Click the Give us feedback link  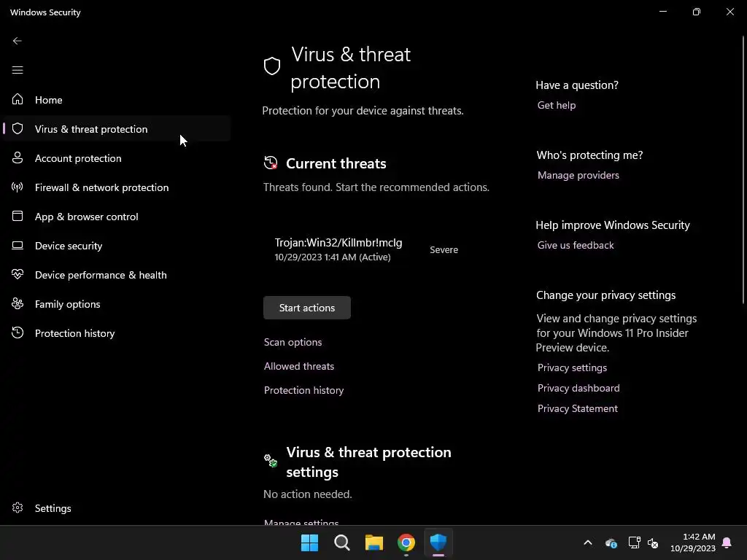pos(576,245)
